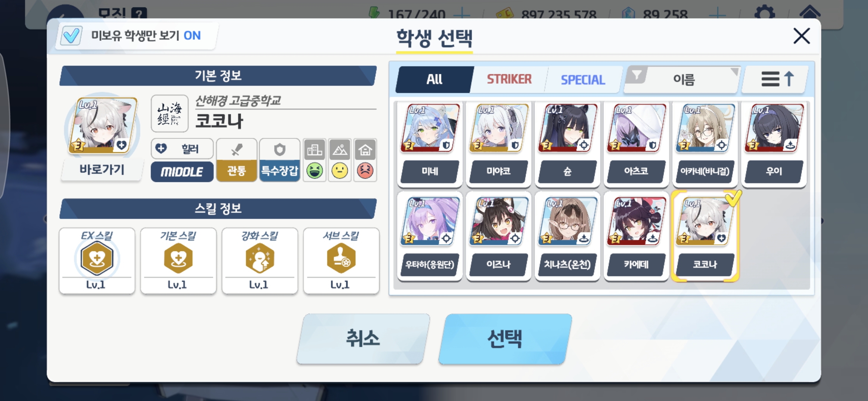The height and width of the screenshot is (401, 868).
Task: Open the EX스킬 heal skill icon
Action: click(97, 258)
